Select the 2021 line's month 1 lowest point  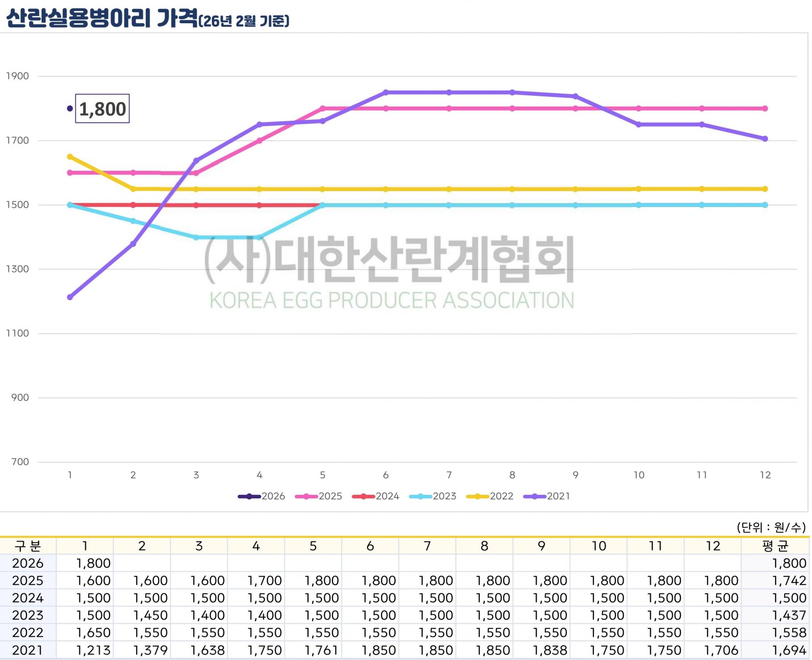pos(70,297)
